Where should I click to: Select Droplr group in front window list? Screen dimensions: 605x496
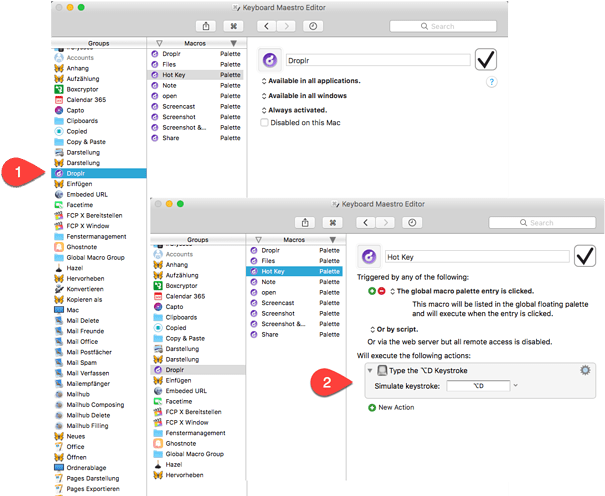pyautogui.click(x=198, y=369)
